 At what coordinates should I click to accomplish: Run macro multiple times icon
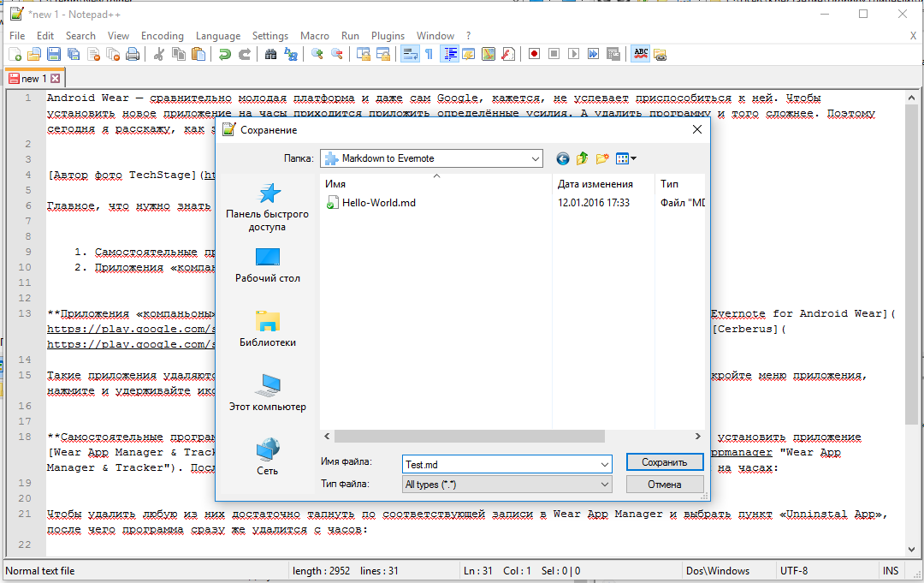point(594,54)
